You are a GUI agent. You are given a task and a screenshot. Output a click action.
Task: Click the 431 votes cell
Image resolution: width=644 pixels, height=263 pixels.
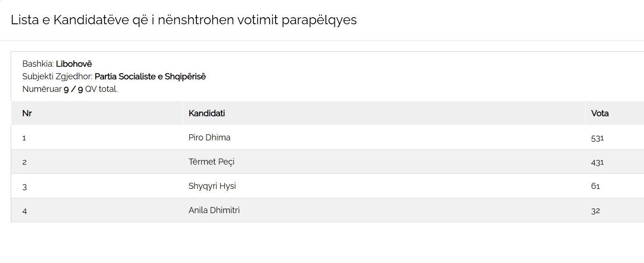(597, 162)
